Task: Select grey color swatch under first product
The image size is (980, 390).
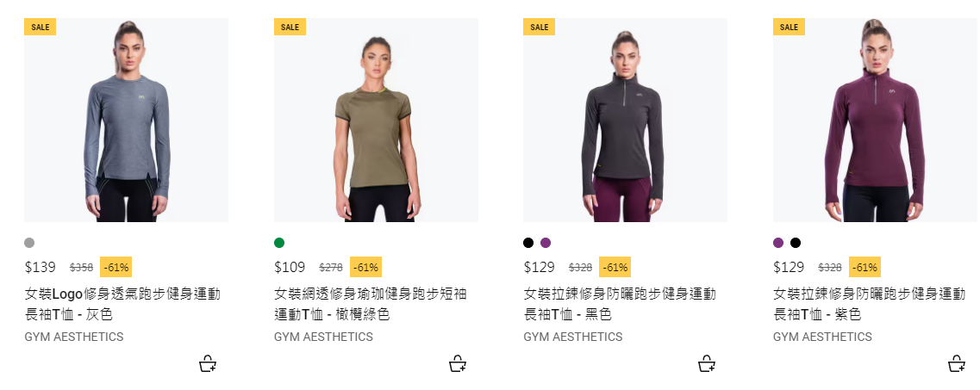Action: coord(29,243)
